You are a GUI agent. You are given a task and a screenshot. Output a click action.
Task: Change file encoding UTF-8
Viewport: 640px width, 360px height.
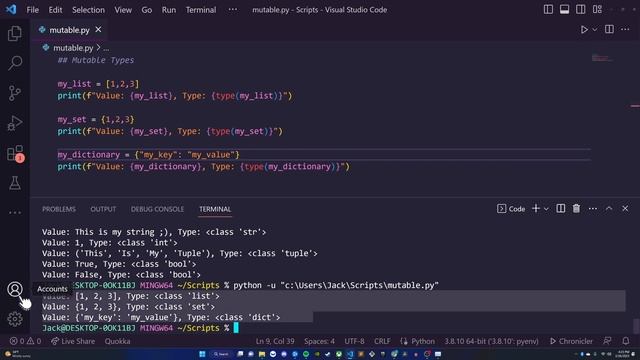tap(354, 341)
